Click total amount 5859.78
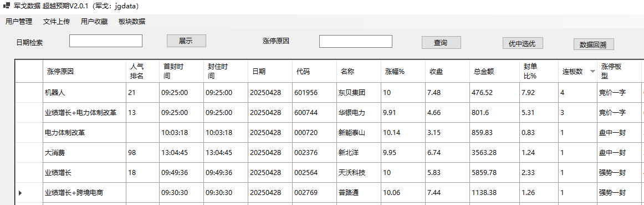Screen dimensions: 644x205 pos(494,172)
